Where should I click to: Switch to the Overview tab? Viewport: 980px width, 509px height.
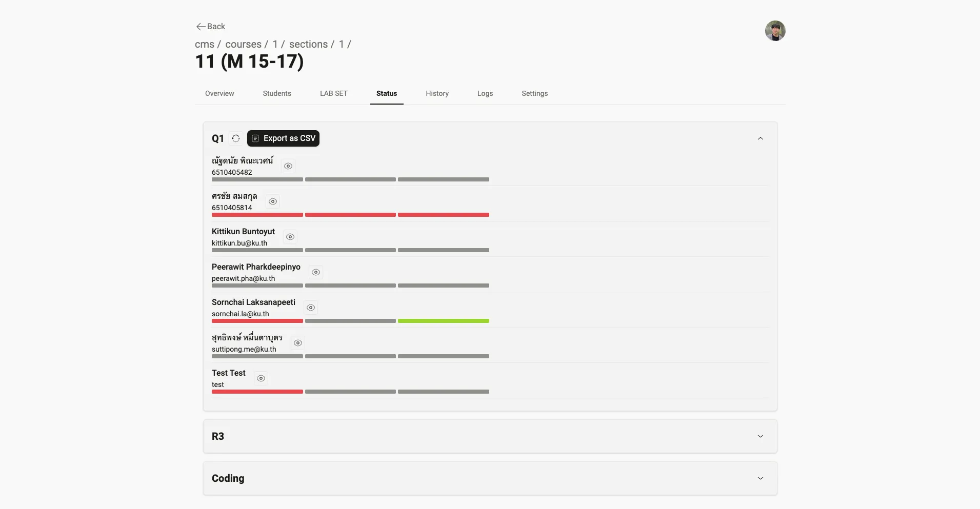point(219,93)
